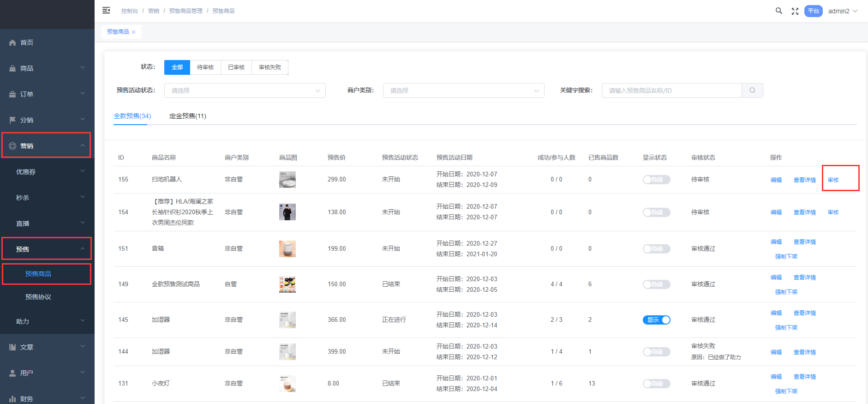
Task: Open search via the magnifier icon in header
Action: click(779, 11)
